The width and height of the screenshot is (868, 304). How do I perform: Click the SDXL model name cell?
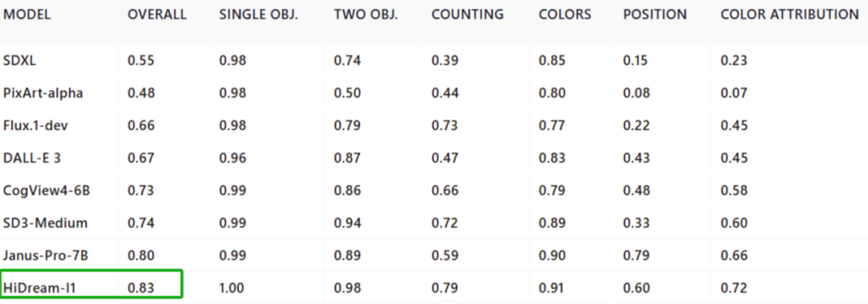[x=20, y=60]
